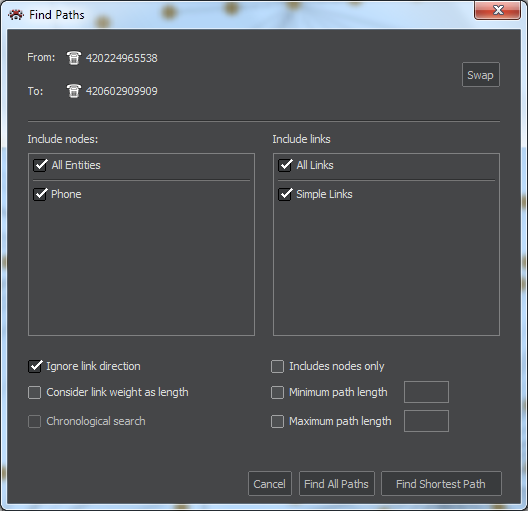
Task: Toggle the Phone node checkbox
Action: click(40, 194)
